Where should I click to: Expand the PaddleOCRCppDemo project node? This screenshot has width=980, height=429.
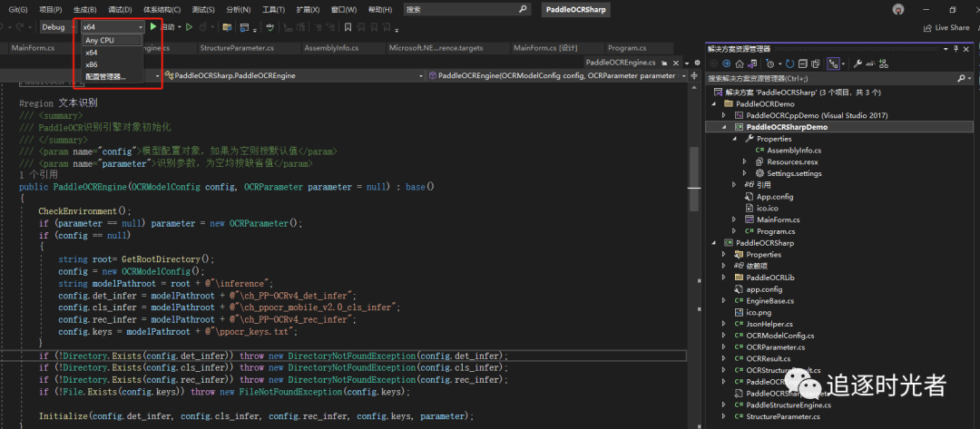coord(724,115)
